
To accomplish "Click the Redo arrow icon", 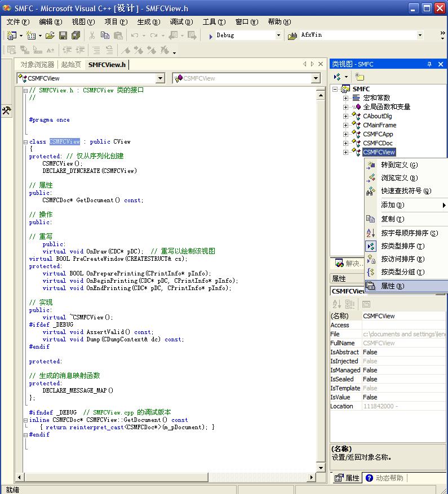I will (x=154, y=35).
